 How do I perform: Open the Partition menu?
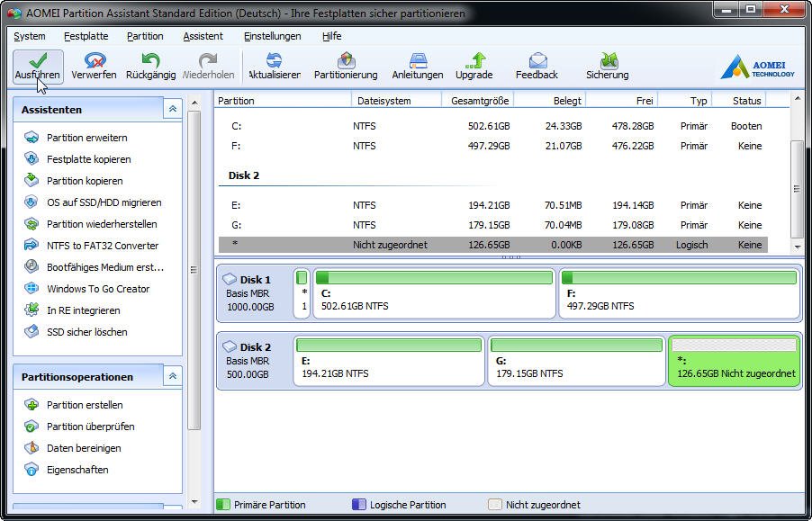pyautogui.click(x=145, y=36)
